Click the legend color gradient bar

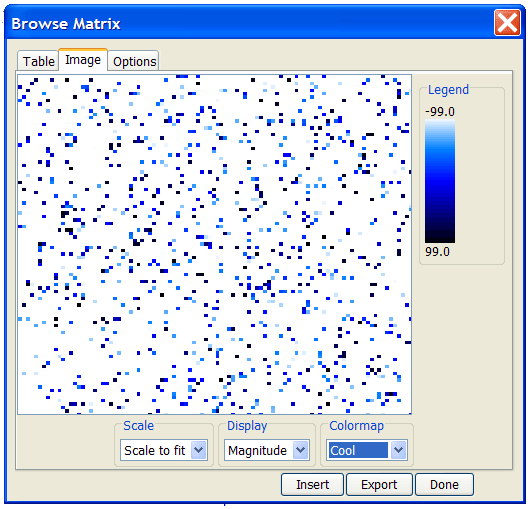pos(440,181)
